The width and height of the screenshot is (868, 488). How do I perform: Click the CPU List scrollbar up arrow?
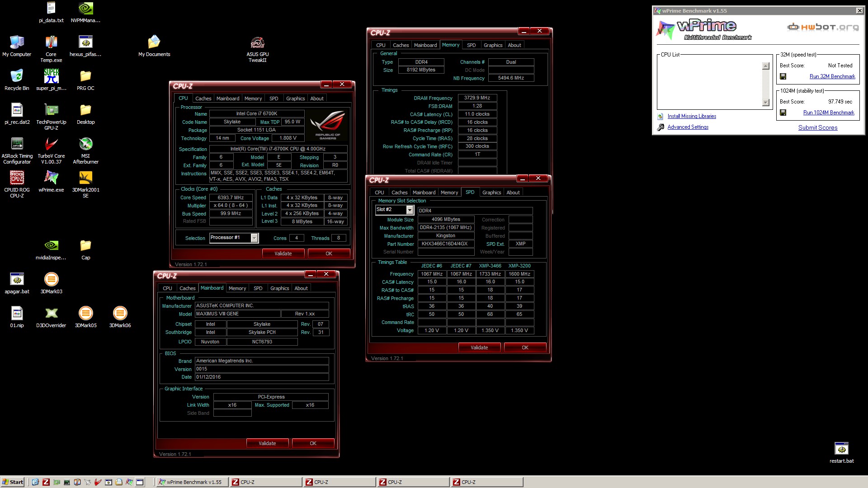pos(766,66)
